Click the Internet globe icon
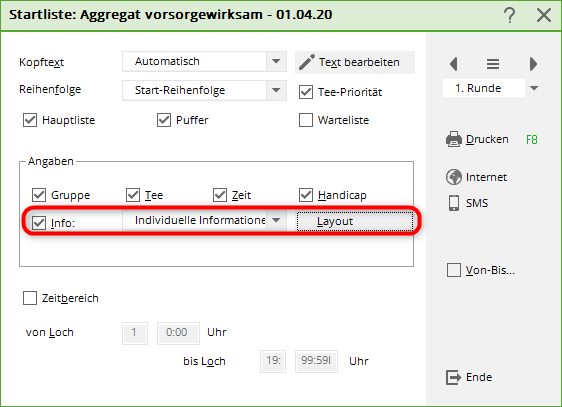562x407 pixels. coord(454,177)
